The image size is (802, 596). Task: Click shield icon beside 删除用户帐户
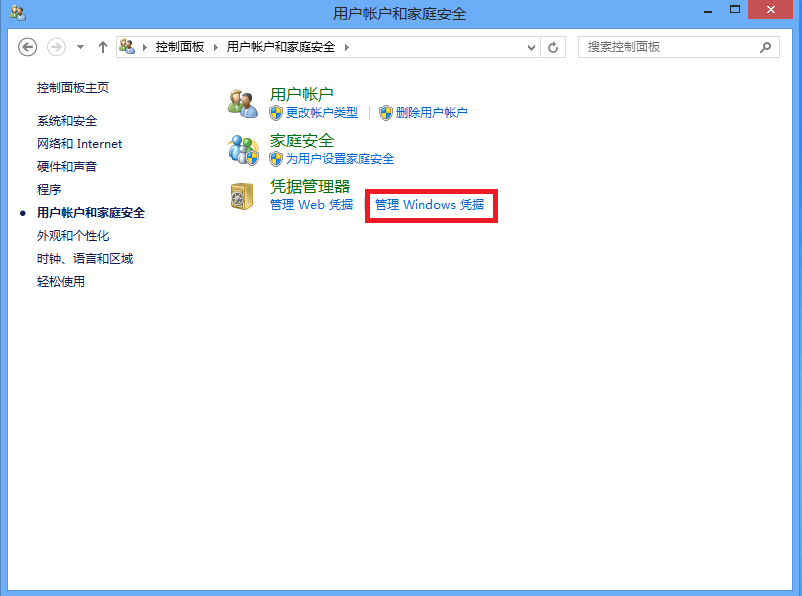tap(386, 113)
